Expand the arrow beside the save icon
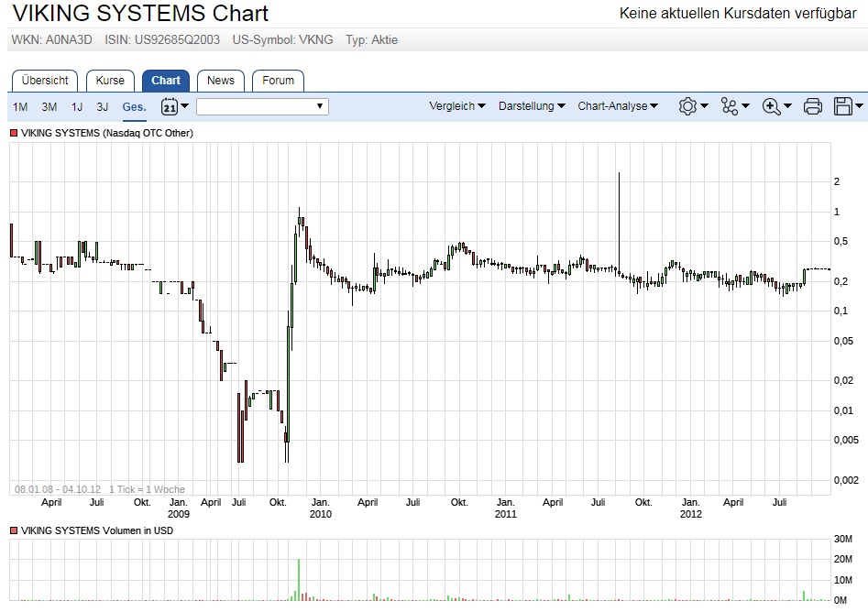Image resolution: width=868 pixels, height=612 pixels. (859, 105)
